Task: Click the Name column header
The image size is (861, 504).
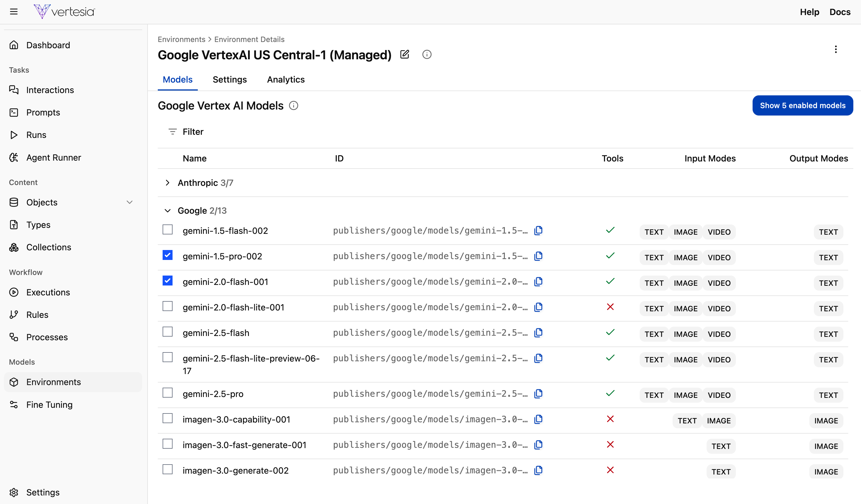Action: 195,159
